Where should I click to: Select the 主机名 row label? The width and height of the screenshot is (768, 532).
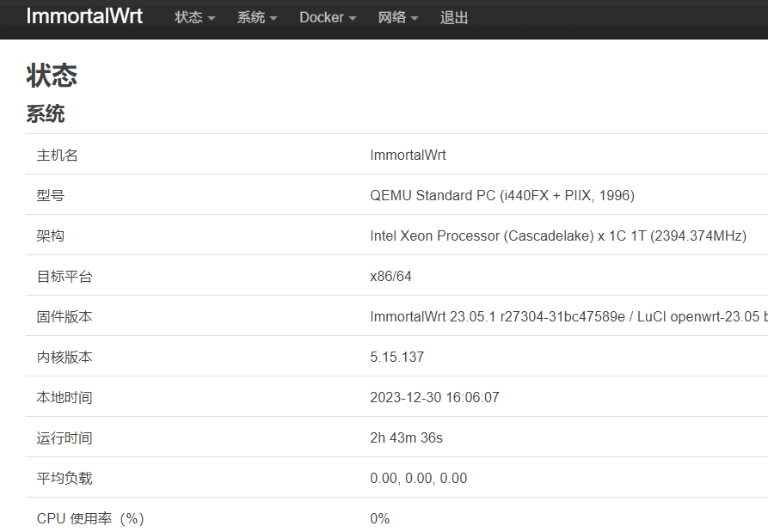click(x=58, y=156)
